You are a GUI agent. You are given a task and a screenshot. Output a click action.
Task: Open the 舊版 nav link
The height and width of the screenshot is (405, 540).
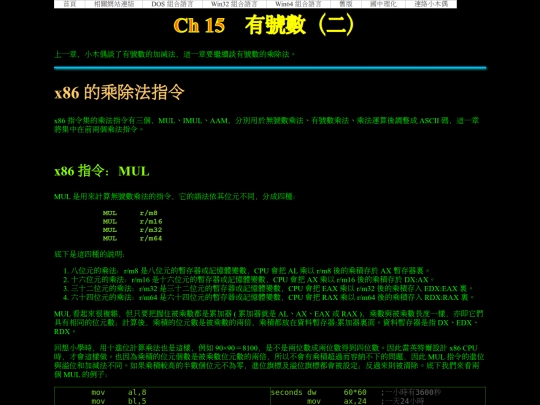346,4
